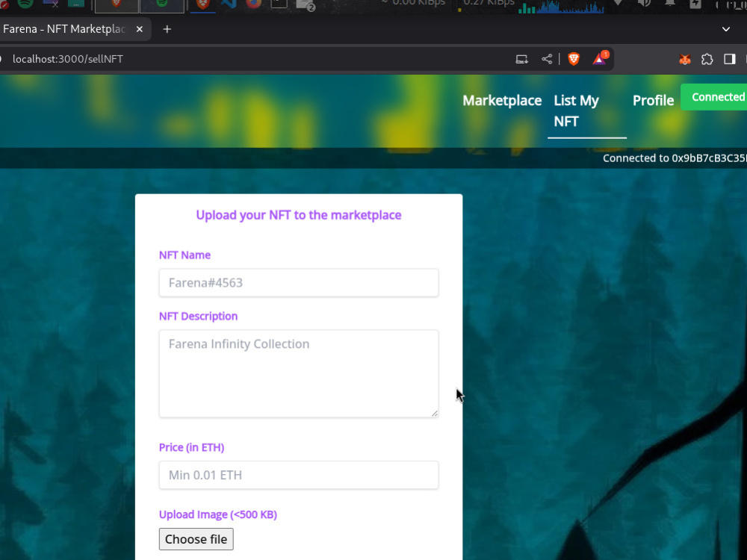Image resolution: width=747 pixels, height=560 pixels.
Task: Click the green Connected wallet button
Action: 713,97
